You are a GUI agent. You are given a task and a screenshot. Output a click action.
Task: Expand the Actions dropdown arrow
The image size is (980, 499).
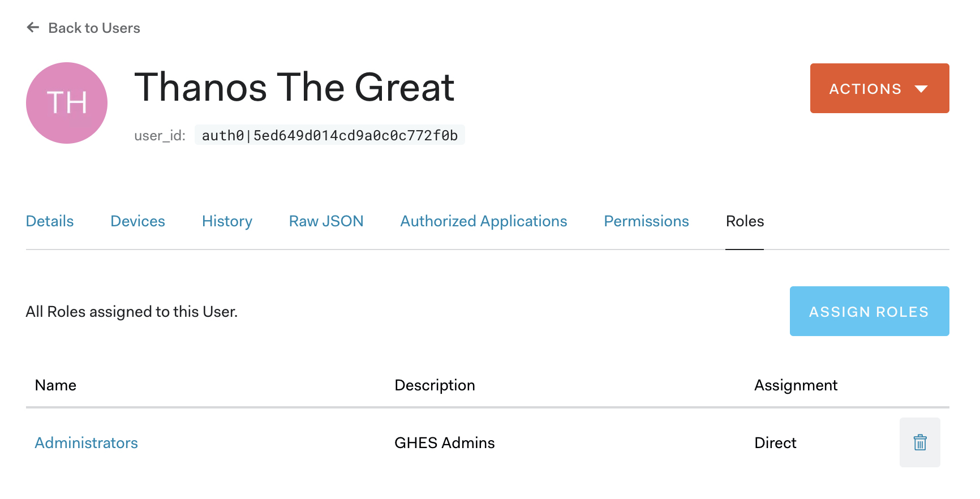coord(921,89)
